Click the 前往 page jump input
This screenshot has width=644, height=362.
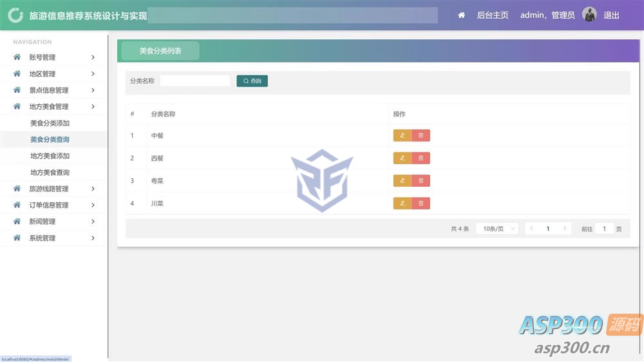coord(604,229)
